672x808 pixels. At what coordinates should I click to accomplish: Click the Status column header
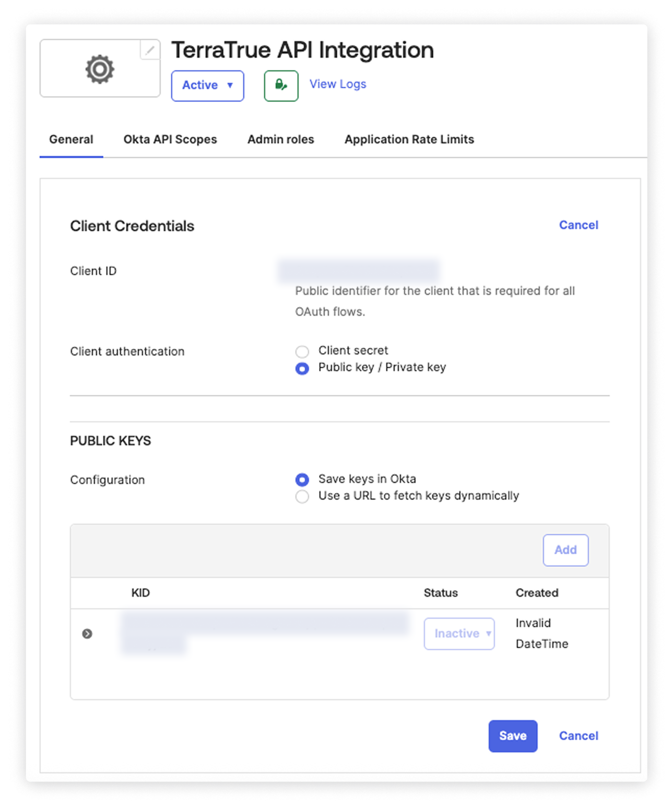pyautogui.click(x=441, y=593)
